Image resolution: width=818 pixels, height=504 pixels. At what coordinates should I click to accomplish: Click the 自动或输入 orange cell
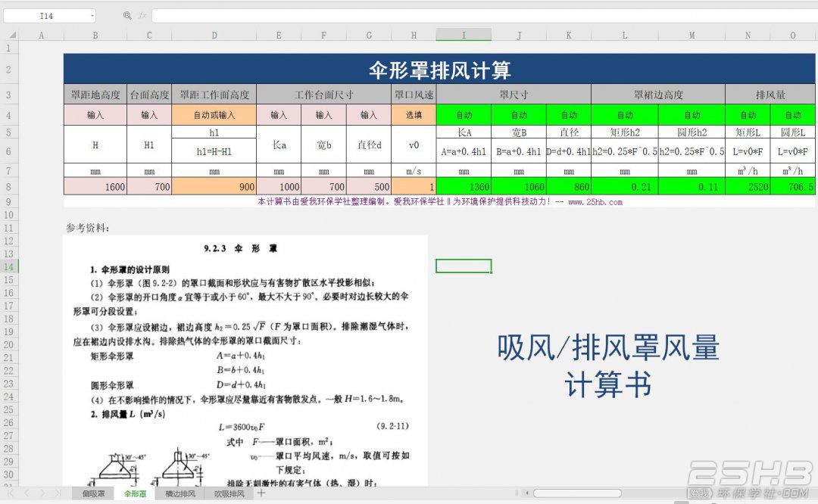[x=214, y=115]
